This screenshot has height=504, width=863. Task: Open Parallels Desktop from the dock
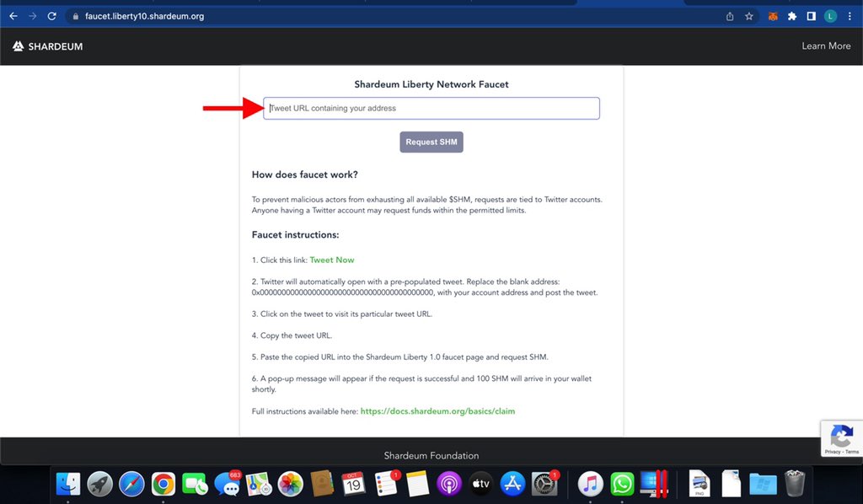[654, 484]
